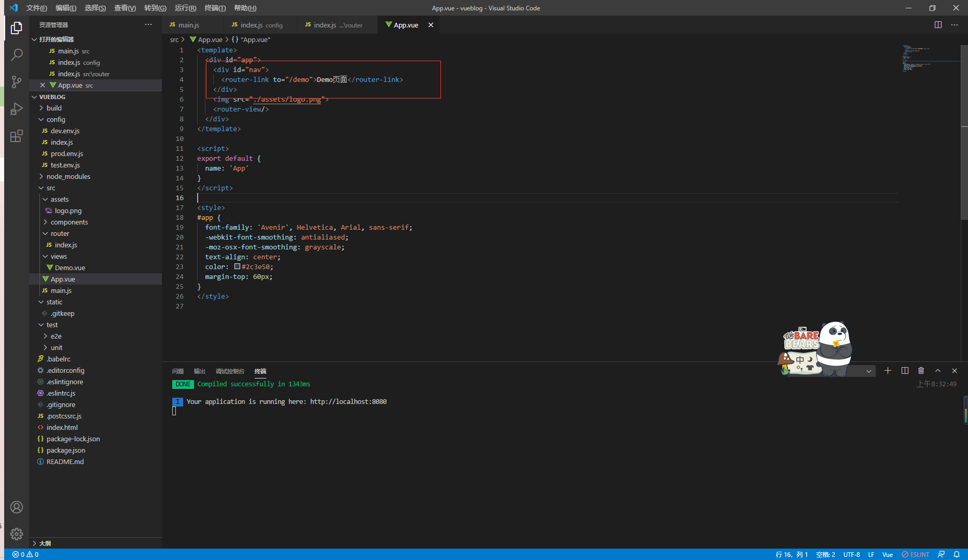Collapse the VUEBLOG root folder
The width and height of the screenshot is (968, 560).
(x=96, y=97)
